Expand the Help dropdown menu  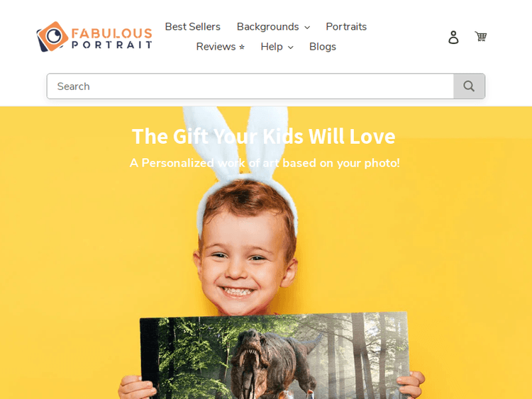tap(277, 47)
